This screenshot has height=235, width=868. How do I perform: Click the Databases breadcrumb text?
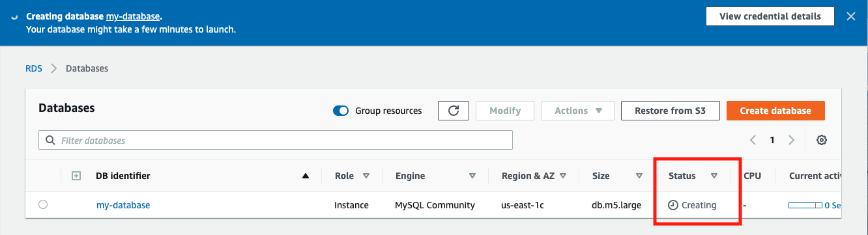click(x=87, y=68)
